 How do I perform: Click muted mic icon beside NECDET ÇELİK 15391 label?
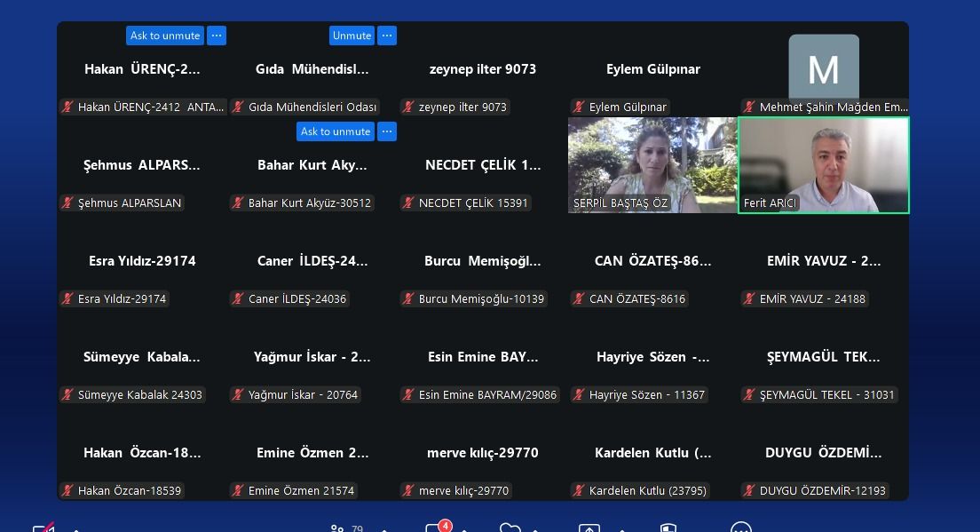click(x=408, y=202)
